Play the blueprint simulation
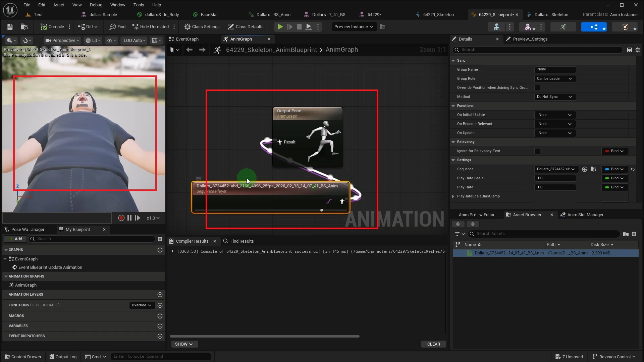This screenshot has height=362, width=644. [x=280, y=26]
